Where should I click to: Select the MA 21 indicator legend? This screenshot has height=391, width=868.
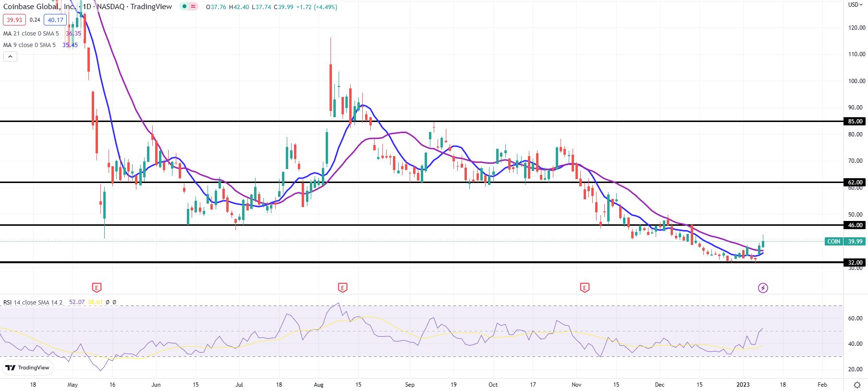click(x=31, y=34)
